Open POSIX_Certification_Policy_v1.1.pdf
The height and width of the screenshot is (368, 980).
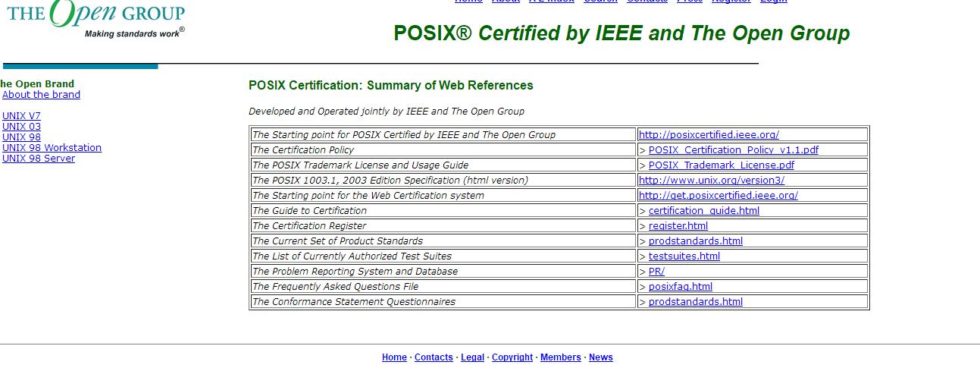pyautogui.click(x=733, y=150)
